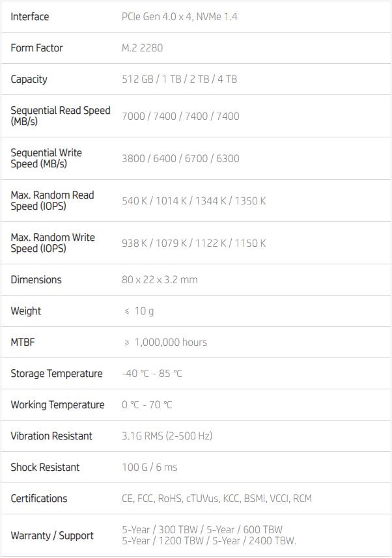
Task: Click the 7000 / 7400 read speed values
Action: 180,117
